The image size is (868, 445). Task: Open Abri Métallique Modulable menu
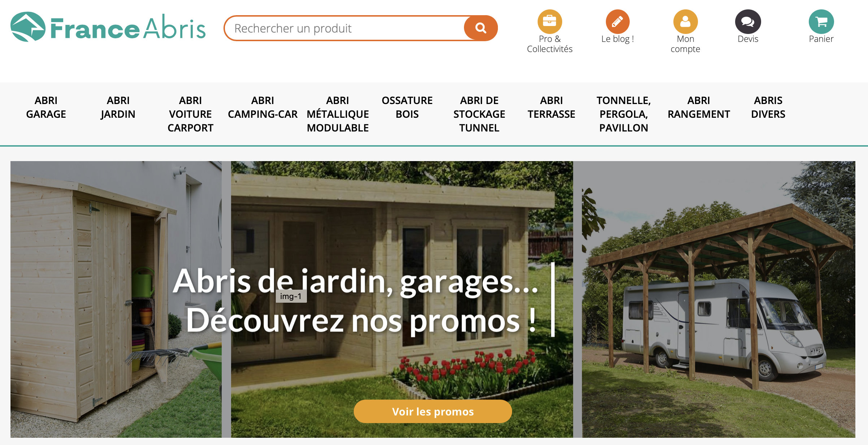[x=338, y=114]
